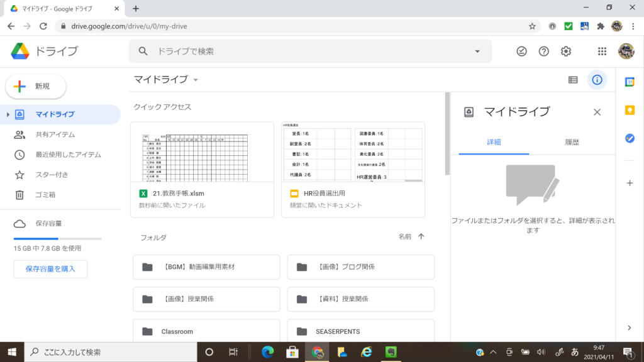The width and height of the screenshot is (644, 362).
Task: Open the HR役員選出用 quick access thumbnail
Action: (x=353, y=152)
